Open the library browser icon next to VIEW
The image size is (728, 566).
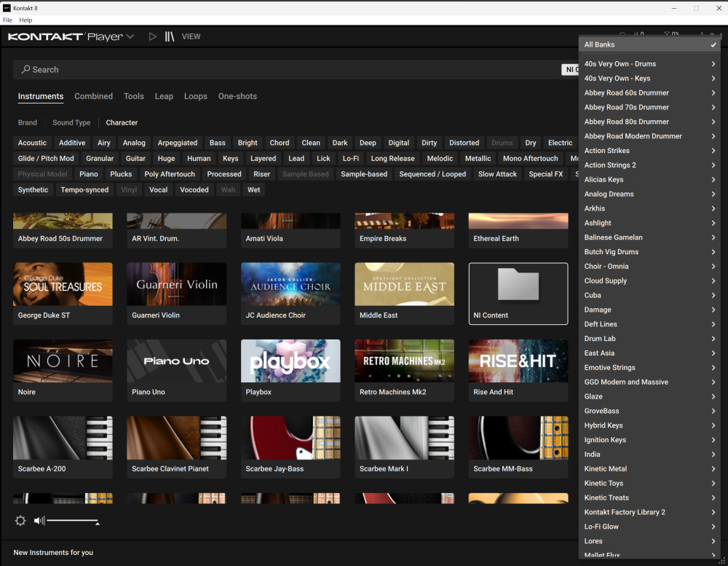coord(170,36)
